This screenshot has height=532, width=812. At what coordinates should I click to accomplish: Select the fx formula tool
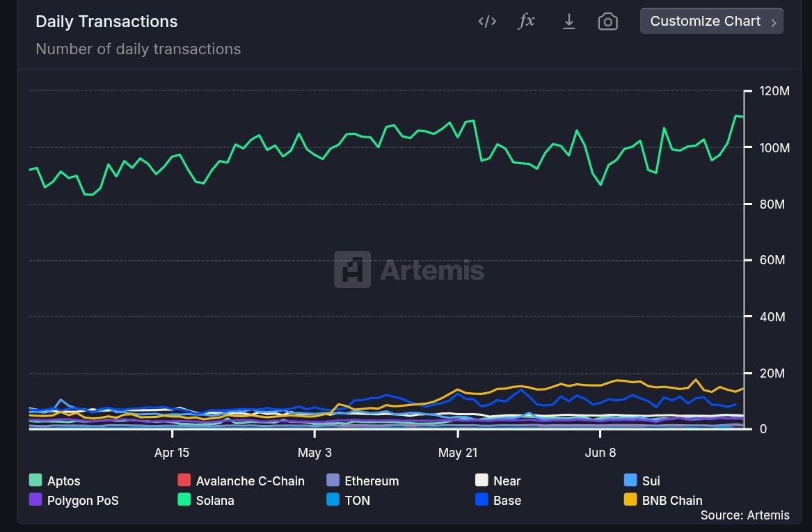(x=527, y=21)
